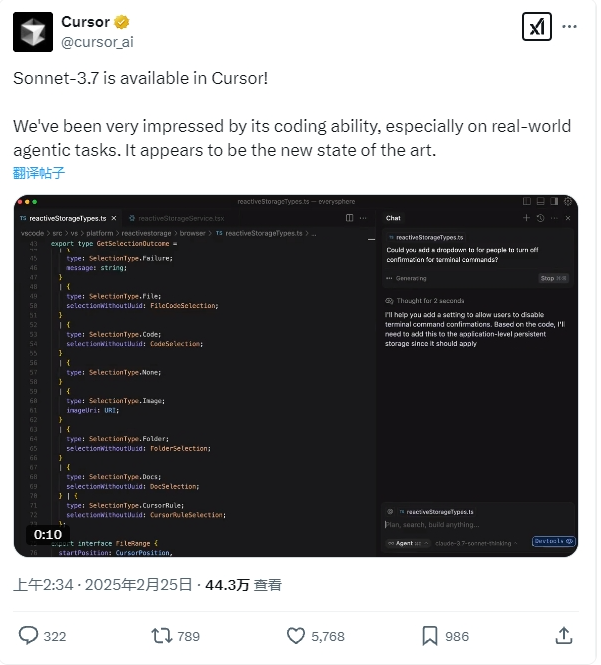Like the tweet with the heart icon
Viewport: 601px width, 665px height.
point(296,636)
